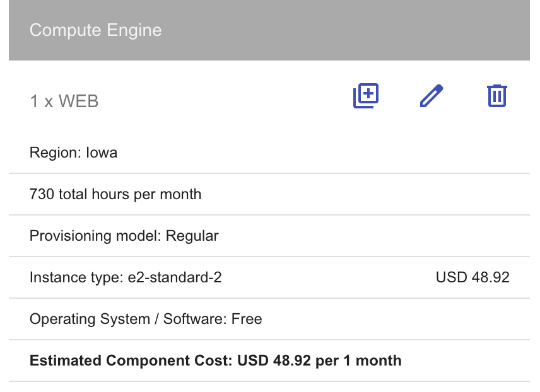The image size is (540, 392).
Task: Click the duplicate estimate item icon
Action: point(365,96)
